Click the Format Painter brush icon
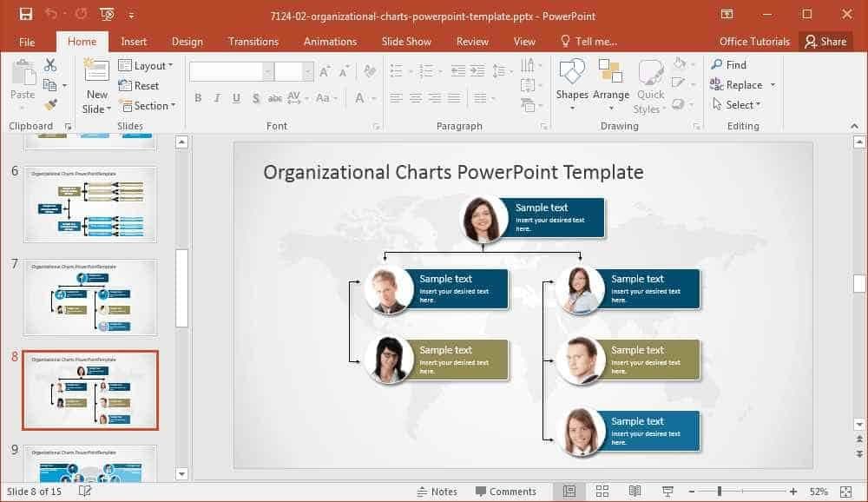Screen dimensions: 868x502 coord(50,105)
